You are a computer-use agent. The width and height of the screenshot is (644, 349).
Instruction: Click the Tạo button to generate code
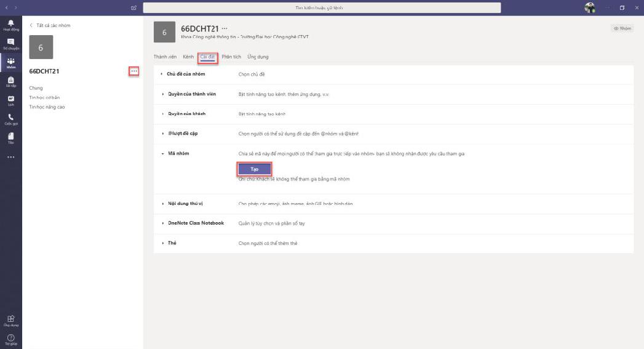click(254, 169)
